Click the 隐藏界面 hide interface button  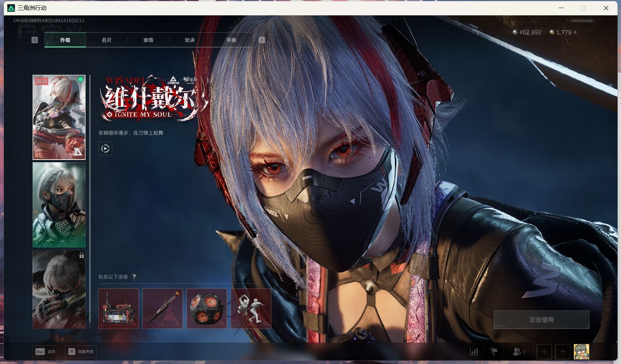click(81, 351)
